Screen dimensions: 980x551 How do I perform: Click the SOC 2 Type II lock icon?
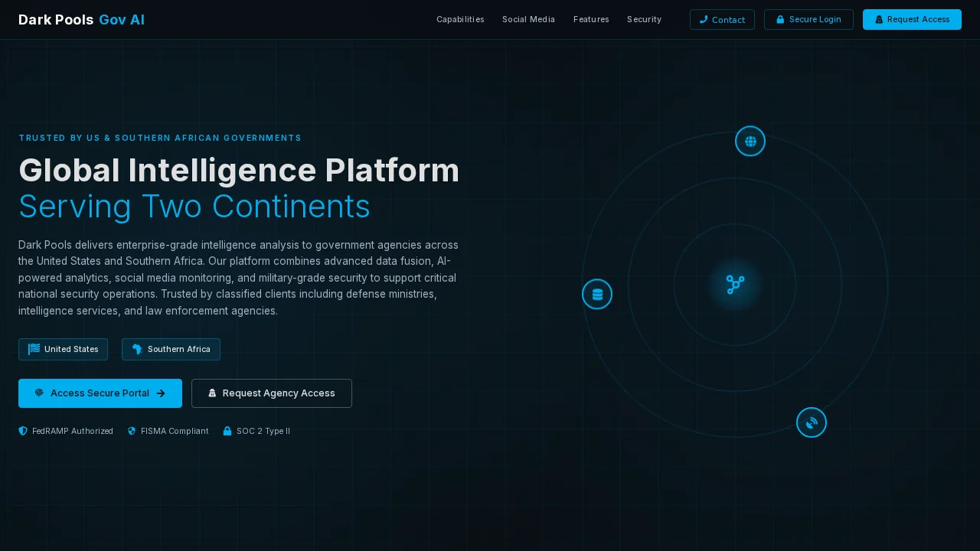[227, 432]
